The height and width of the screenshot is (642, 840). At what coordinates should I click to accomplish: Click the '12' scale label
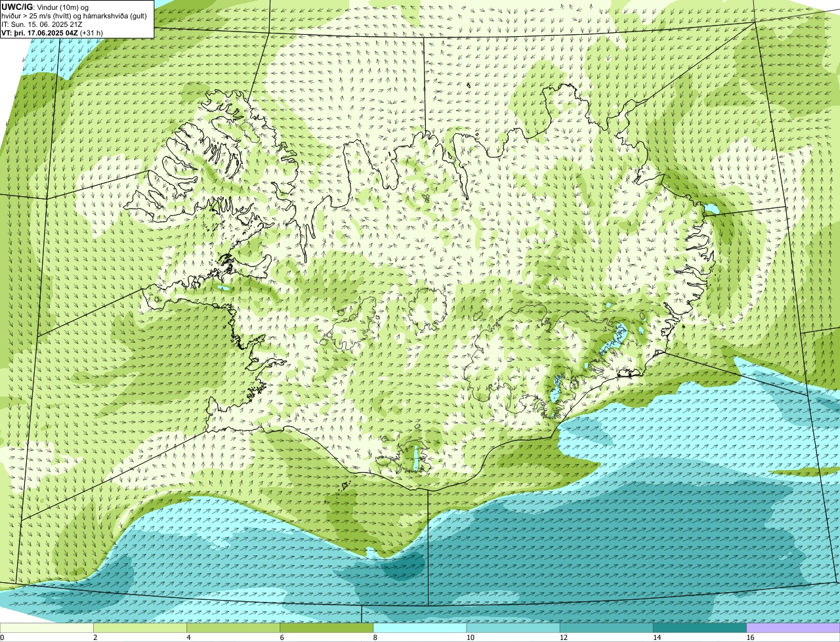coord(564,637)
